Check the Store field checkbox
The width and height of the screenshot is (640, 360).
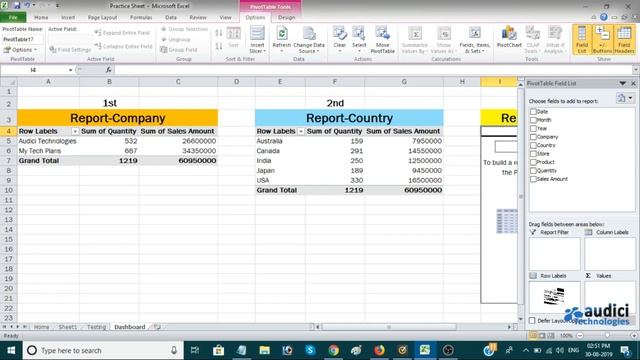click(x=533, y=153)
